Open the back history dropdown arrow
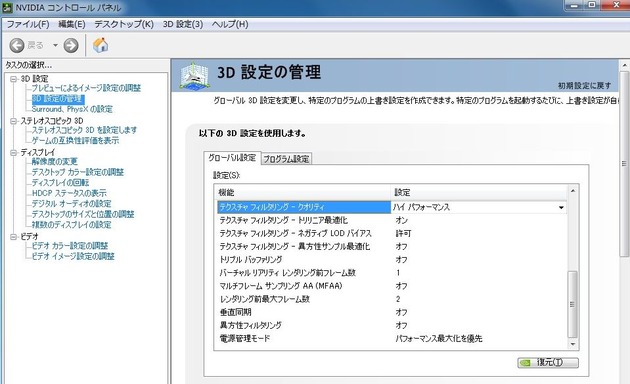630x384 pixels. pyautogui.click(x=55, y=45)
